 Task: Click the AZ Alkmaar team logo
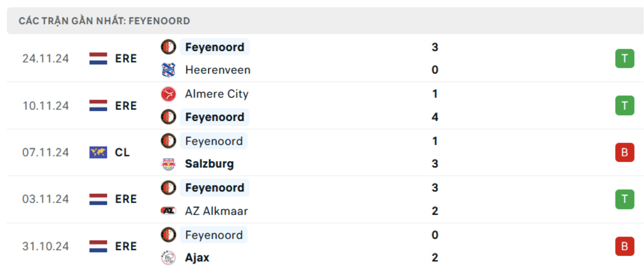coord(168,211)
